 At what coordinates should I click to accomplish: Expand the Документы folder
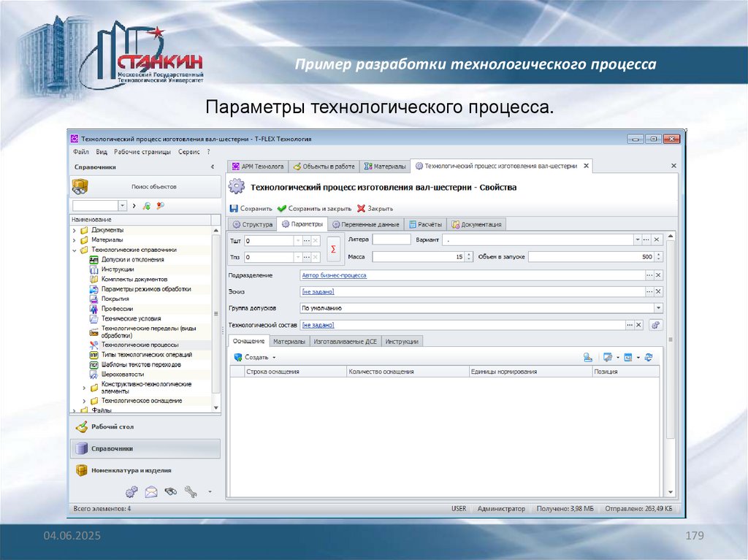75,230
